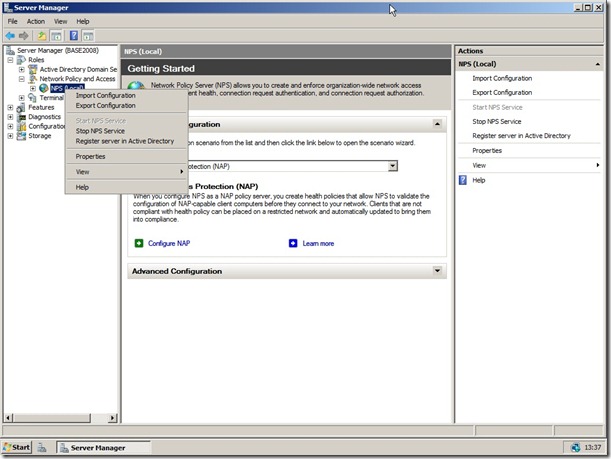
Task: Collapse the Standard Configuration section
Action: (437, 124)
